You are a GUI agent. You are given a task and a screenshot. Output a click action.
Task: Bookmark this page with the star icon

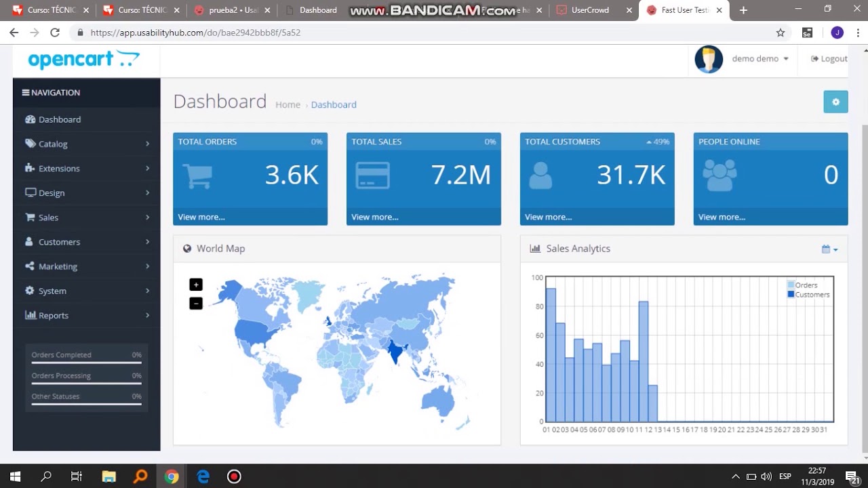coord(781,33)
